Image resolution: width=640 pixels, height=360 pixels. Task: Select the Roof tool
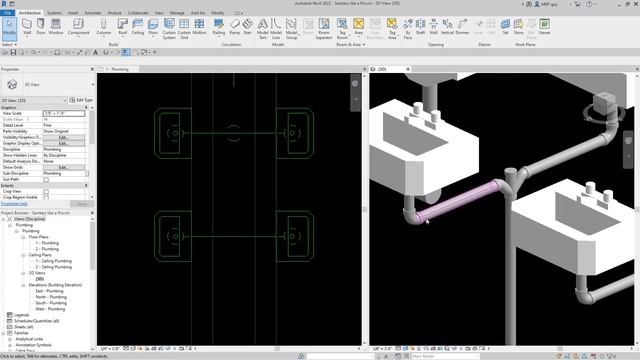pos(122,27)
